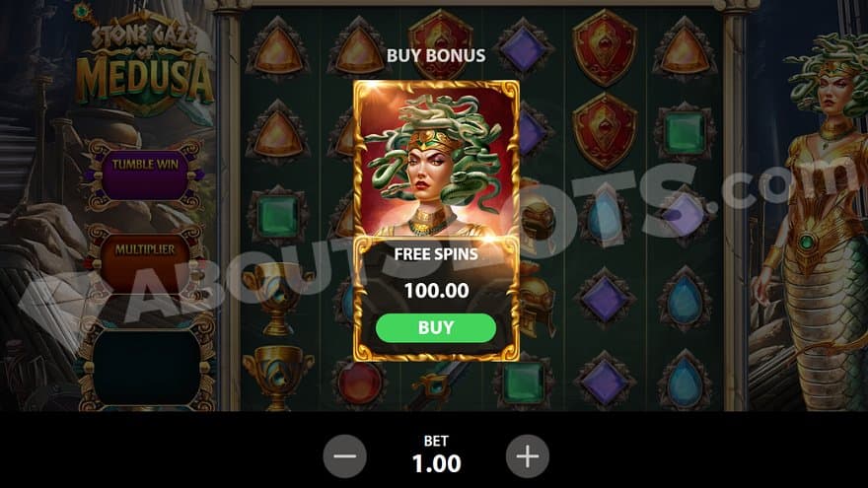Click the red shield symbol in the top row
868x488 pixels.
click(604, 47)
